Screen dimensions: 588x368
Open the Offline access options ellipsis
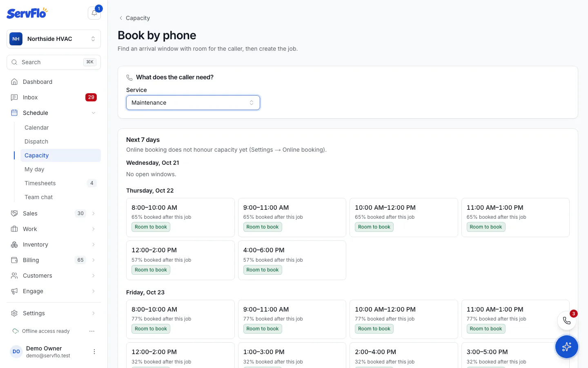point(92,331)
